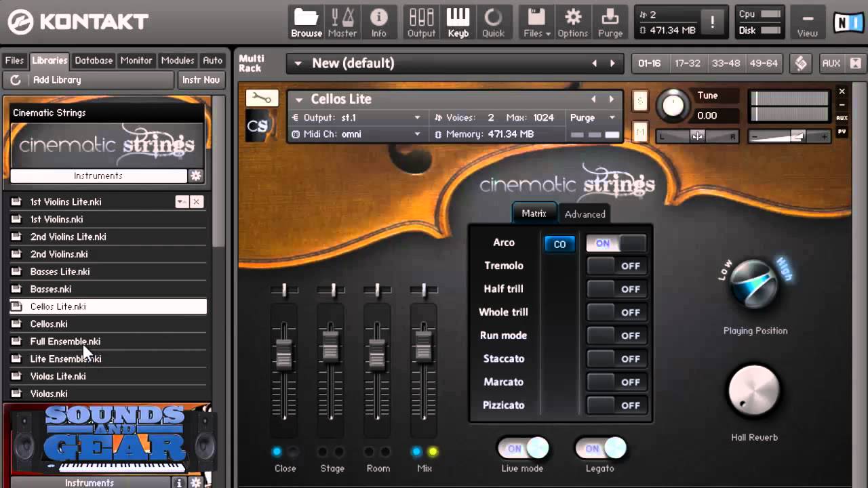
Task: Show rack page 33-48
Action: [726, 63]
